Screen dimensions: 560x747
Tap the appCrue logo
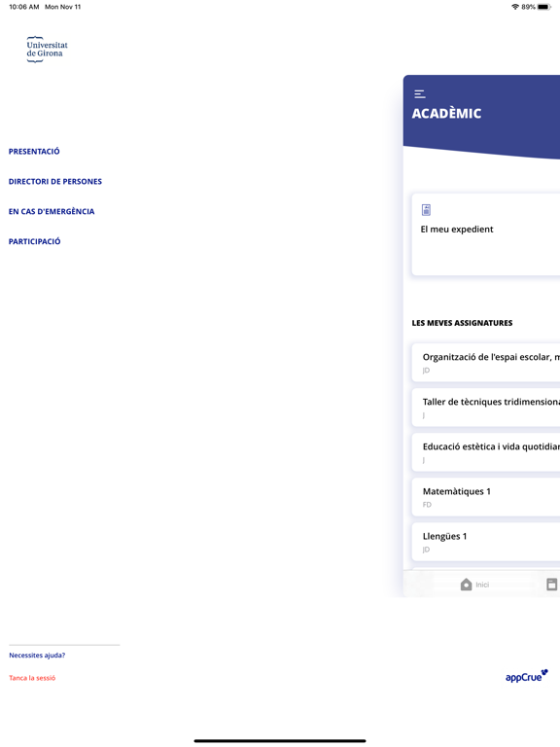[x=527, y=676]
